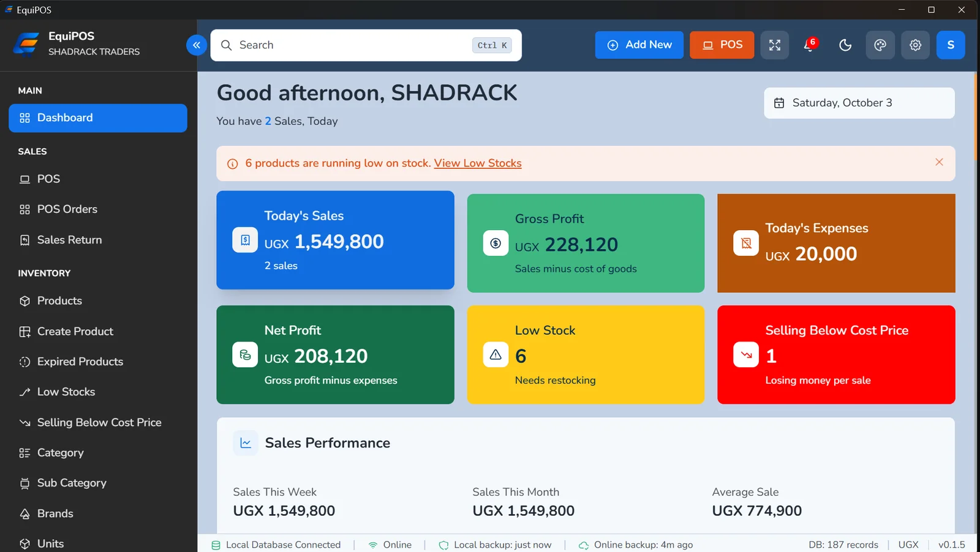Open Units in the sidebar
The height and width of the screenshot is (552, 980).
coord(98,543)
